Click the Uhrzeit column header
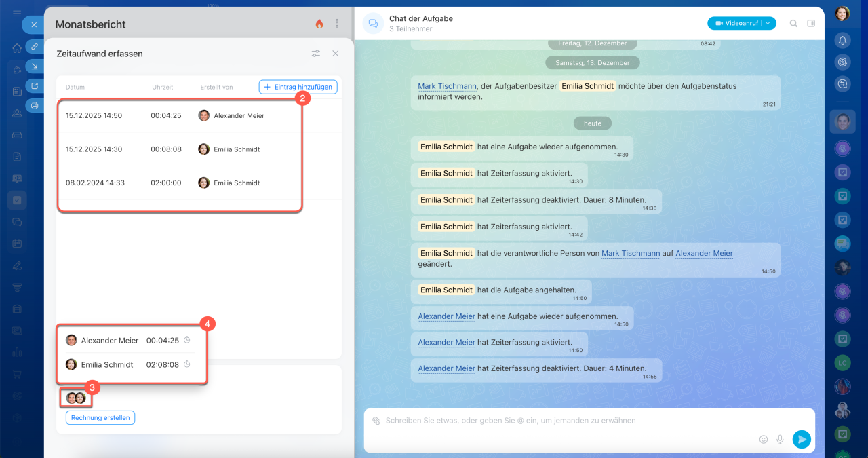The image size is (868, 458). tap(162, 88)
